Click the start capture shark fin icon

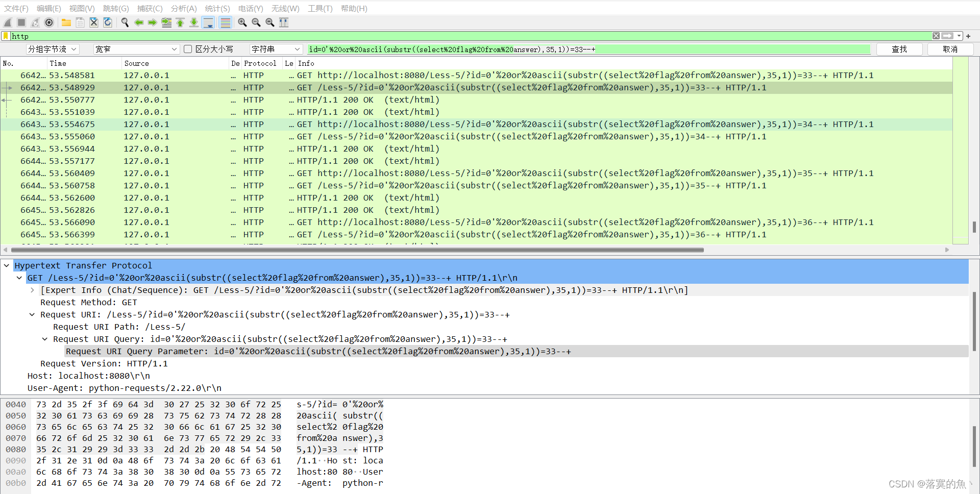[8, 22]
